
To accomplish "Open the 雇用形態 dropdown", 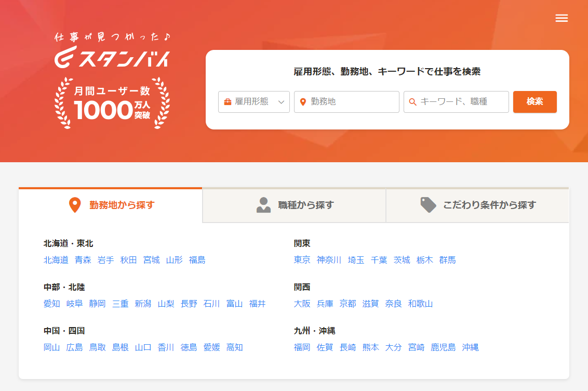I will pyautogui.click(x=254, y=102).
